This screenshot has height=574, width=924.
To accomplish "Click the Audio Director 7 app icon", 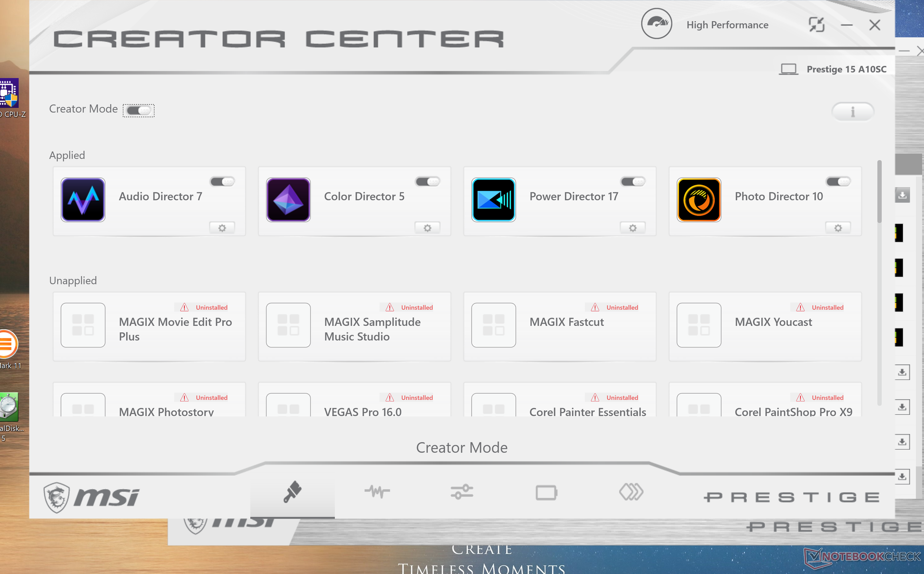I will click(x=83, y=200).
